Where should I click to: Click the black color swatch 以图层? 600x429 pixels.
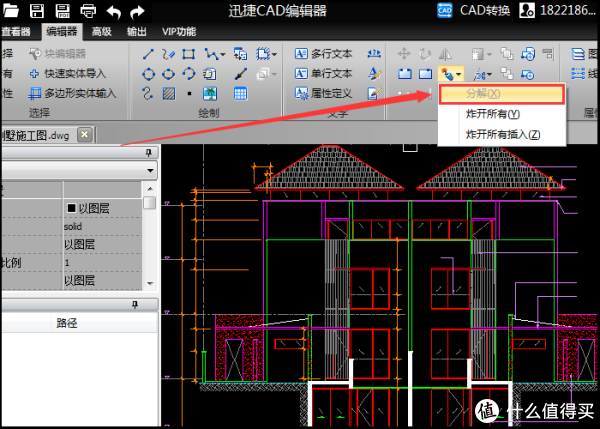pyautogui.click(x=72, y=208)
